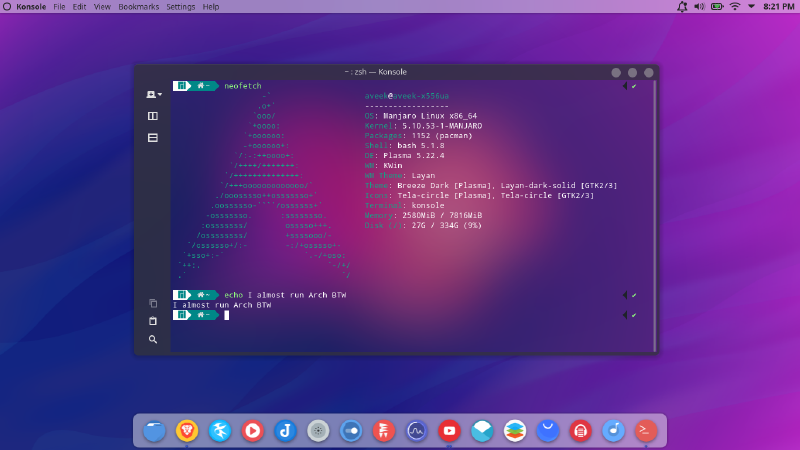
Task: Expand the system tray hidden icons arrow
Action: [751, 7]
